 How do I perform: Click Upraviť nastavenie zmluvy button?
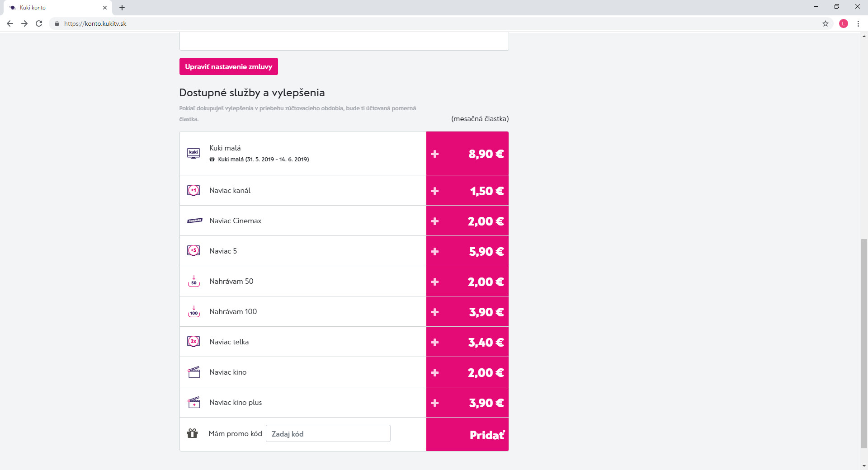click(x=229, y=66)
